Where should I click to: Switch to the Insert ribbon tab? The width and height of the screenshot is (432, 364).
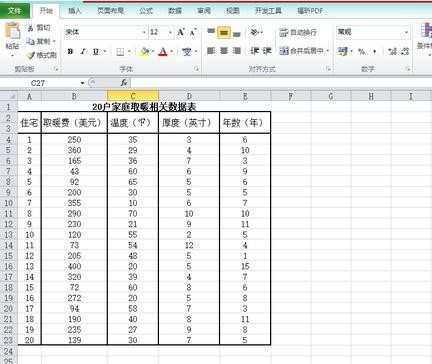pos(75,11)
